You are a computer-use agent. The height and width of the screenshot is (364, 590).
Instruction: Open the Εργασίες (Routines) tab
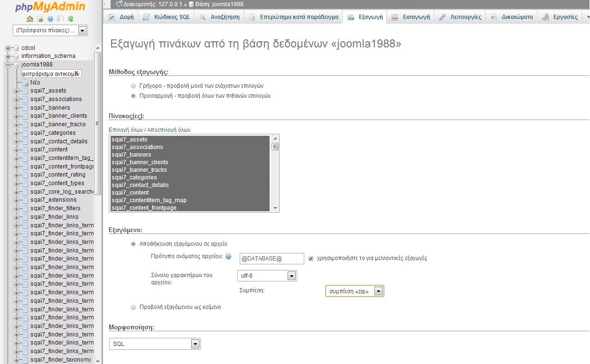point(561,17)
